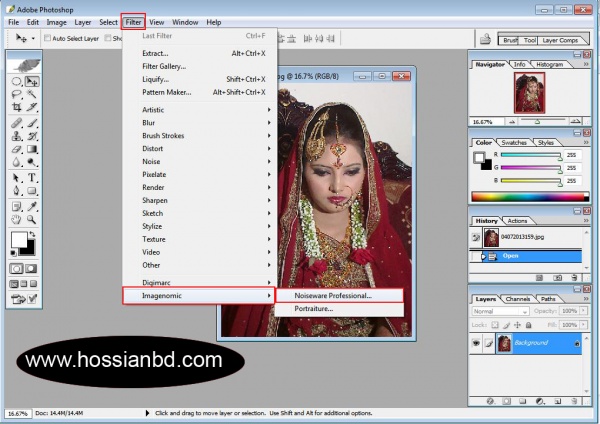Viewport: 600px width, 424px height.
Task: Pick color from the color ramp
Action: point(530,197)
